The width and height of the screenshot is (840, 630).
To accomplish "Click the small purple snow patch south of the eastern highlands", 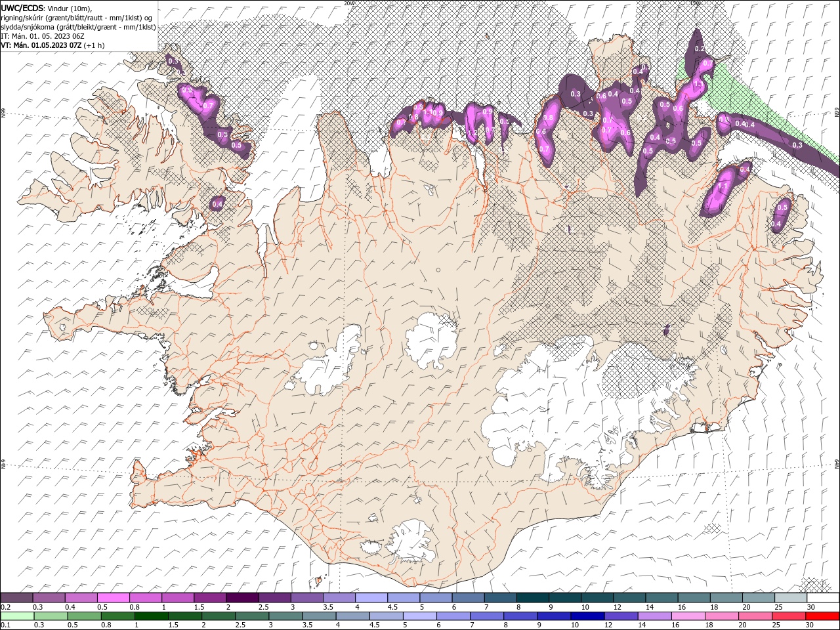I will pyautogui.click(x=667, y=329).
